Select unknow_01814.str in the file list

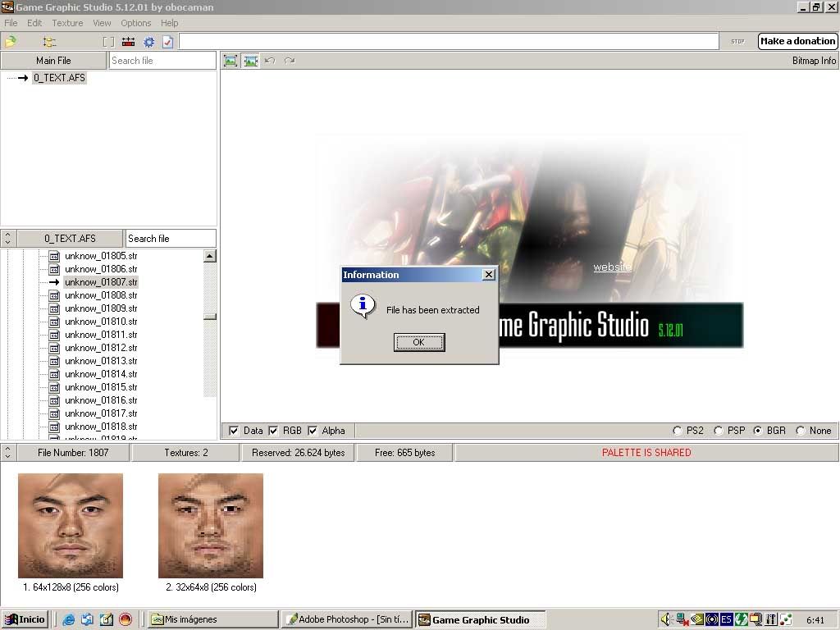point(101,374)
